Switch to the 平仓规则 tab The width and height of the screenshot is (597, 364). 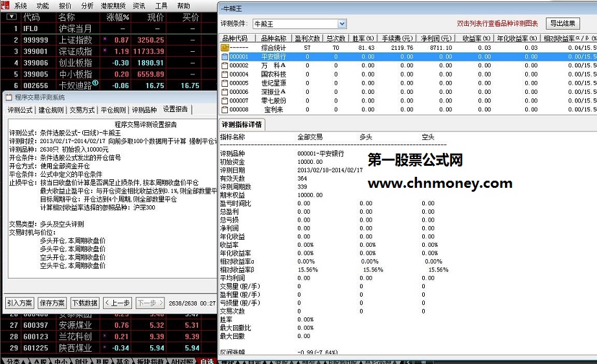click(x=113, y=110)
